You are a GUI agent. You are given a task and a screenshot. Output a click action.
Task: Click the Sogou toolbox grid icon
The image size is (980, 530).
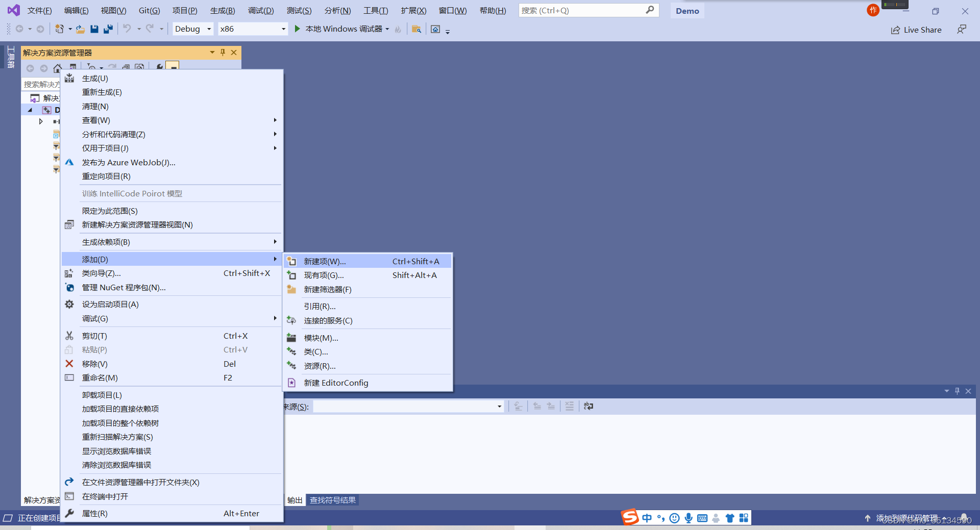click(x=744, y=518)
